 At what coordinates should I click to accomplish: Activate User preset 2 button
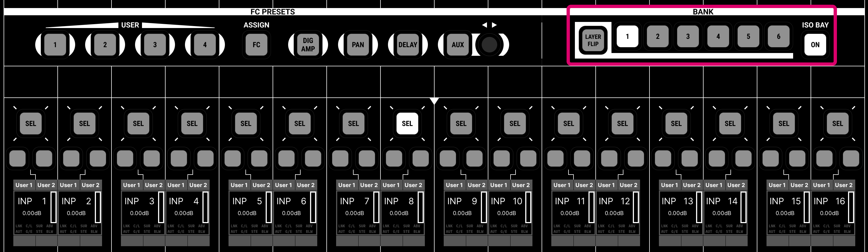[x=105, y=44]
